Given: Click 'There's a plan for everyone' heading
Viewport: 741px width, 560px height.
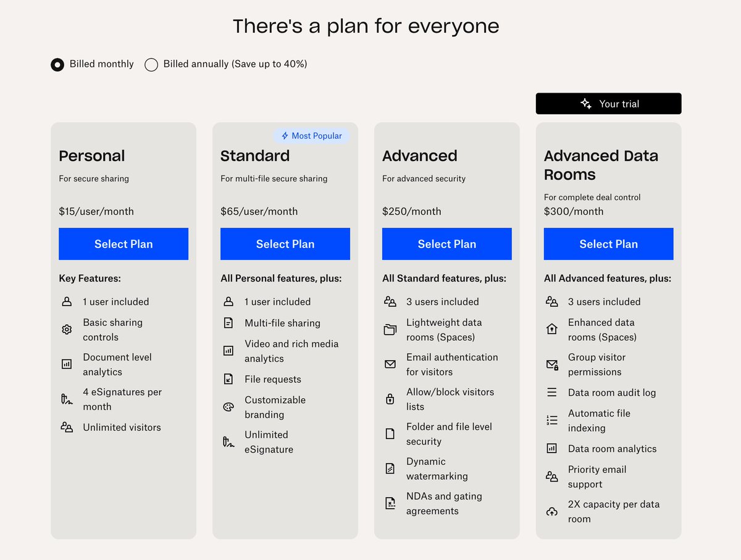Looking at the screenshot, I should point(366,27).
